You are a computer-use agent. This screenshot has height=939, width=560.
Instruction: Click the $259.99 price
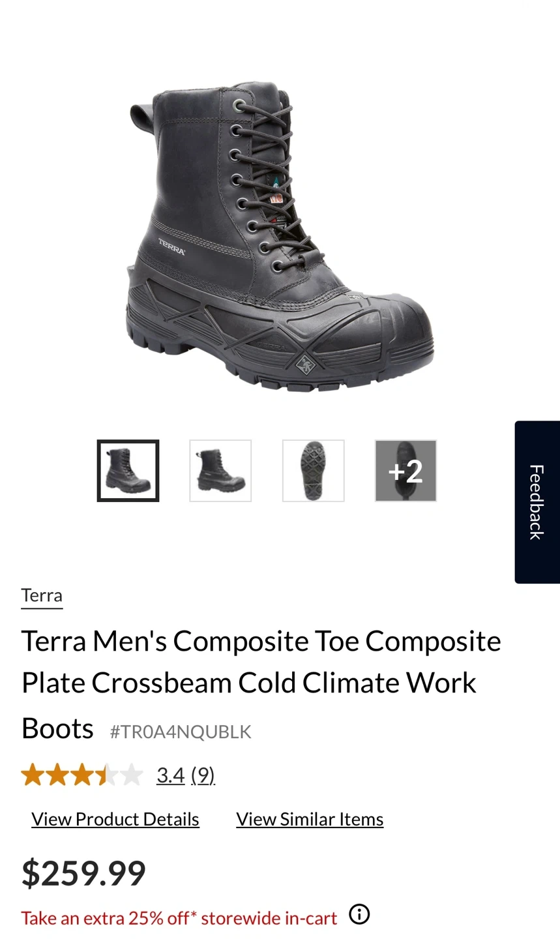pos(83,873)
